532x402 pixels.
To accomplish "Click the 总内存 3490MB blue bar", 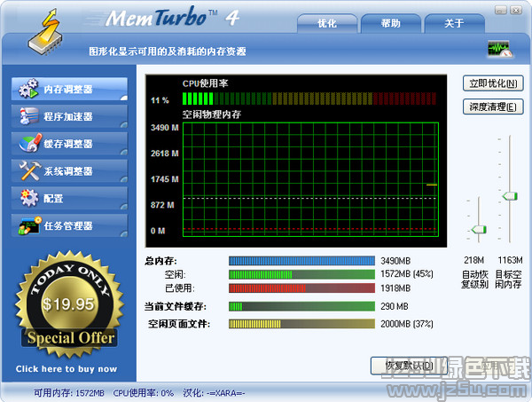I will coord(301,261).
